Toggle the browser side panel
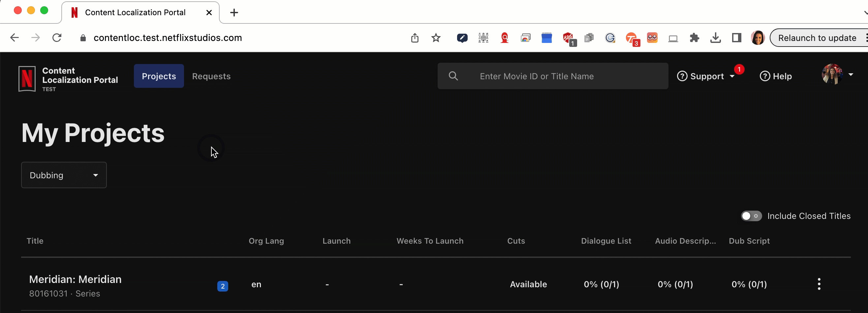The width and height of the screenshot is (868, 313). (x=737, y=38)
